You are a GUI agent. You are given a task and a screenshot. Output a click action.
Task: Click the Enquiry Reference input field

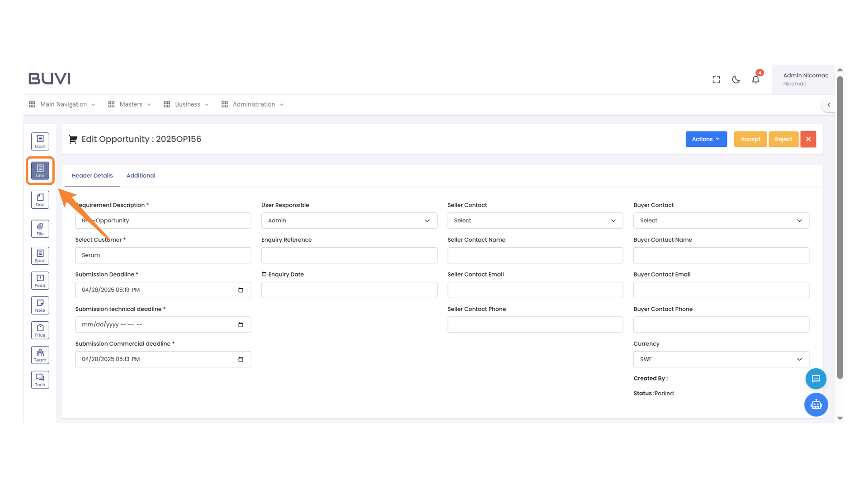[x=349, y=255]
